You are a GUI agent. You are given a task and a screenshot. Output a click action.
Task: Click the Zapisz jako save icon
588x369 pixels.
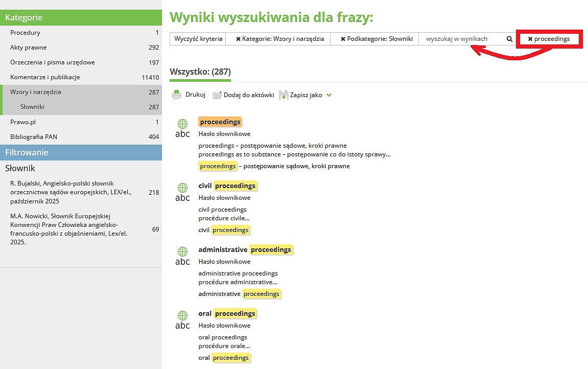tap(283, 95)
